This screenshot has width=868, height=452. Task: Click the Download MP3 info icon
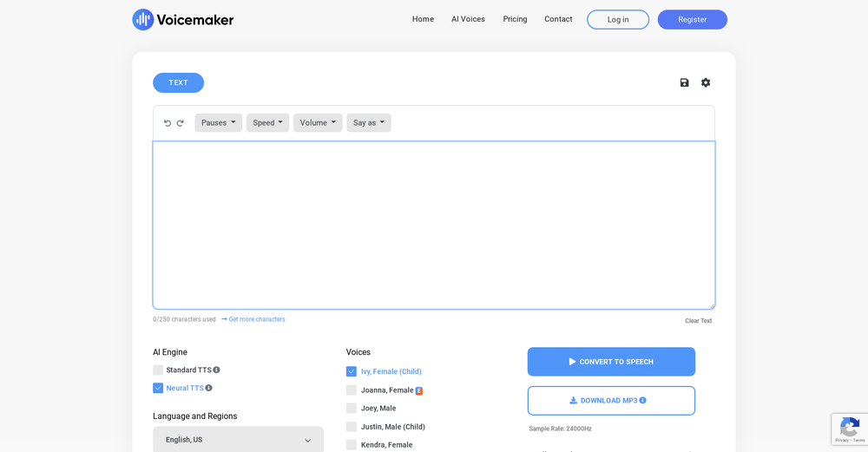tap(643, 401)
